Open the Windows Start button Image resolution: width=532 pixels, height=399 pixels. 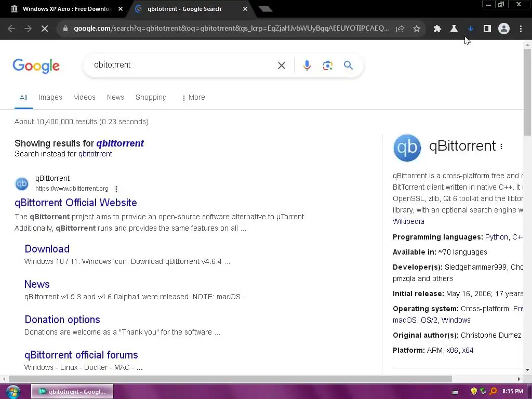[12, 392]
